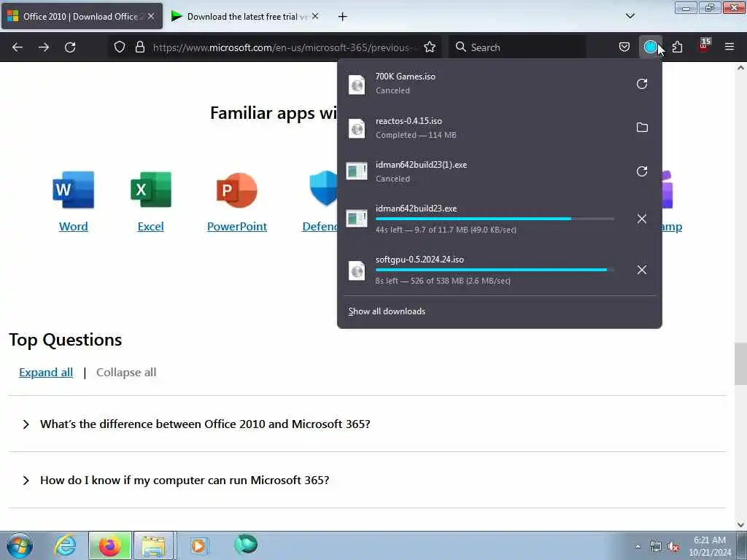View site security via the padlock icon
Image resolution: width=747 pixels, height=560 pixels.
tap(139, 47)
